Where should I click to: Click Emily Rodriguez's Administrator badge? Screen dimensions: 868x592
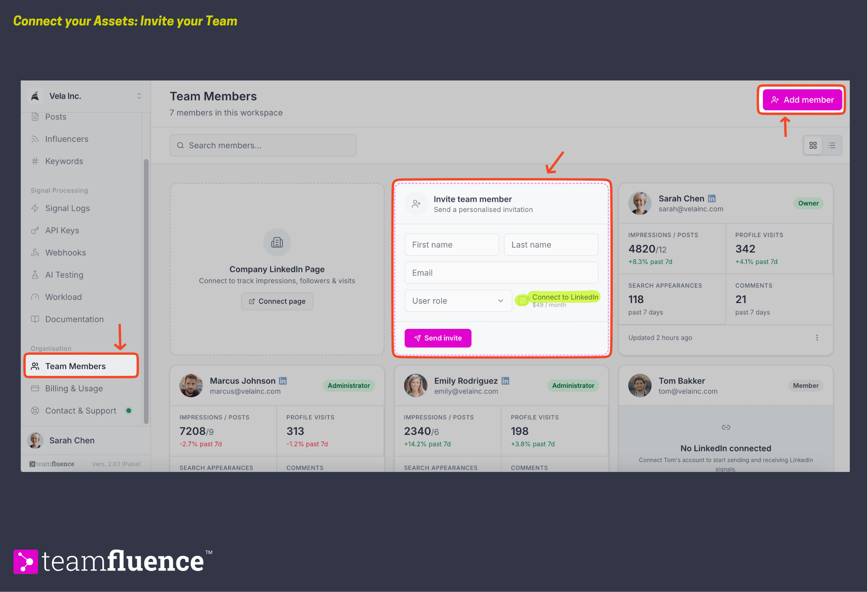(x=573, y=386)
